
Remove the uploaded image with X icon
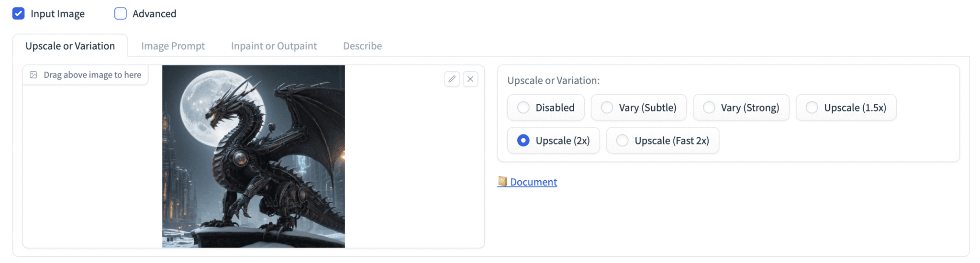point(470,79)
